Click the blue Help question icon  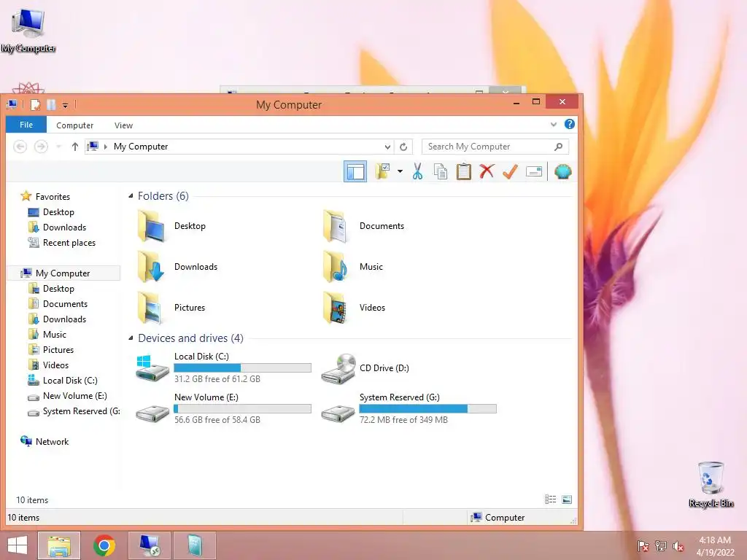click(x=569, y=124)
